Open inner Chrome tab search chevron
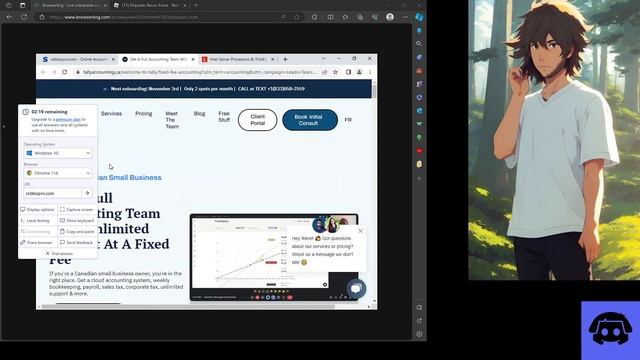 click(323, 59)
